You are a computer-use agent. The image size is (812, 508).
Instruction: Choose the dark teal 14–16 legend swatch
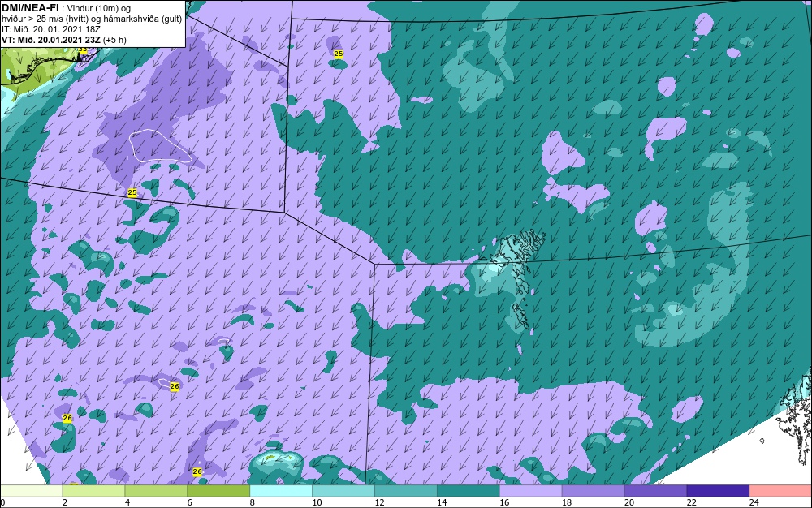(469, 491)
